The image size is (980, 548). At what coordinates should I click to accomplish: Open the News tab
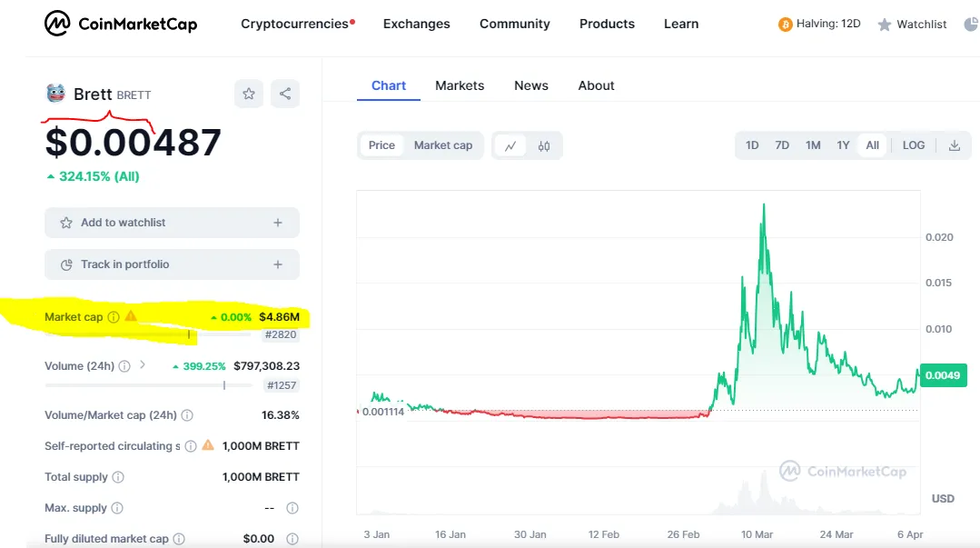tap(531, 85)
